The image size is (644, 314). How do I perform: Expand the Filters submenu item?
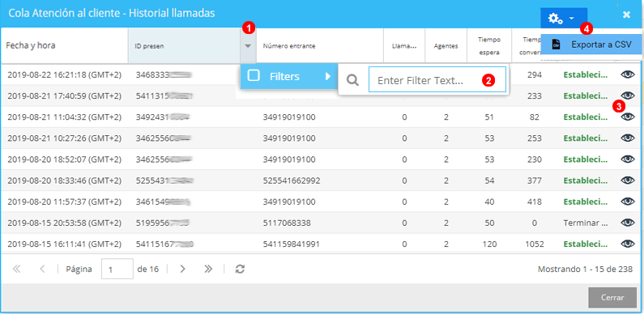[x=289, y=76]
